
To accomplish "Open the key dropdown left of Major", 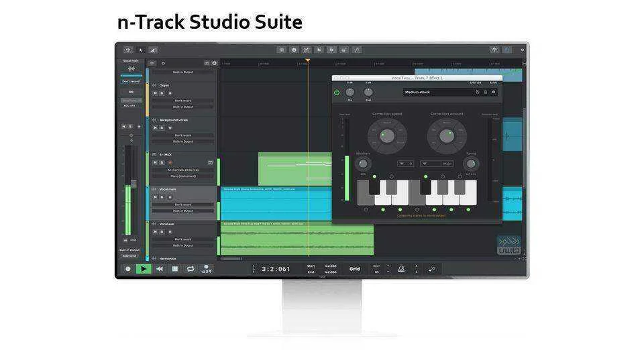I will pyautogui.click(x=406, y=164).
